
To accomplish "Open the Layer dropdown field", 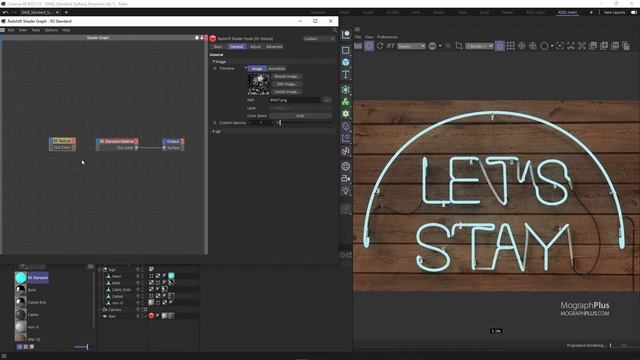I will click(x=300, y=108).
